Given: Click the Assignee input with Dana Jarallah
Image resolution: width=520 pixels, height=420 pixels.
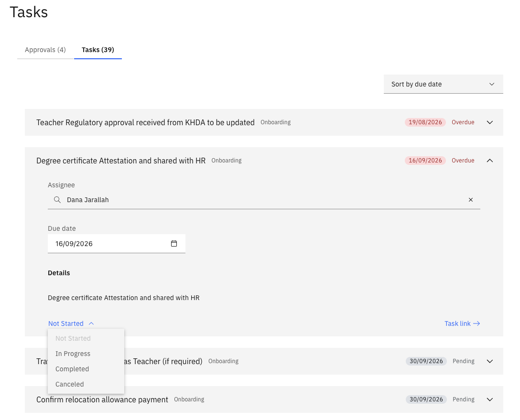Looking at the screenshot, I should (264, 200).
